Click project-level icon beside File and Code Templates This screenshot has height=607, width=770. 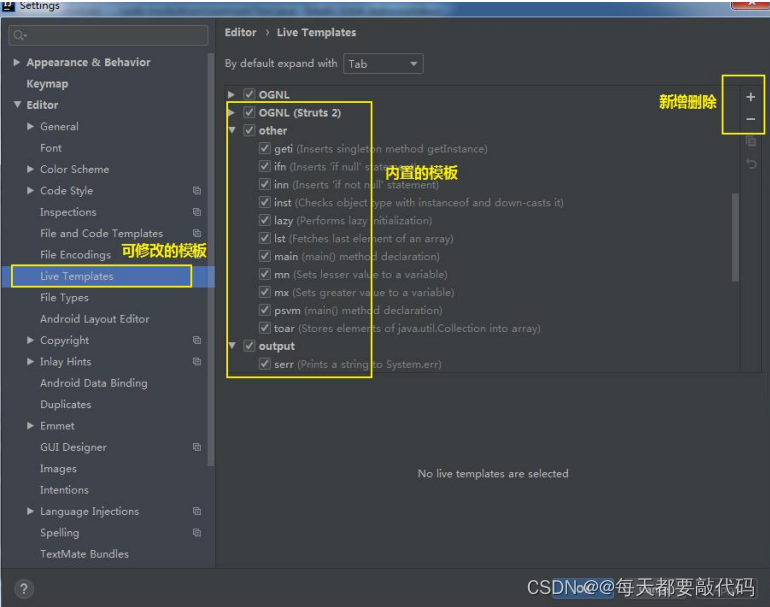197,233
